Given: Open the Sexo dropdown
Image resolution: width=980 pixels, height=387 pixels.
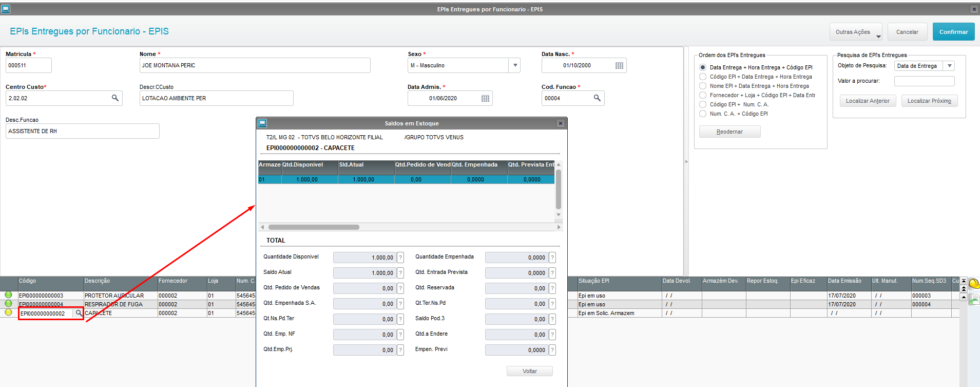Looking at the screenshot, I should click(515, 65).
